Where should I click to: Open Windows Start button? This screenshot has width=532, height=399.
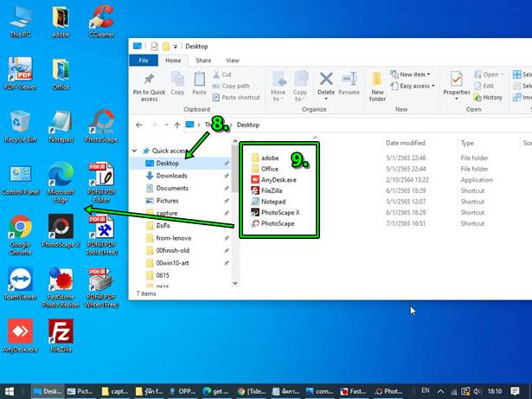(10, 391)
